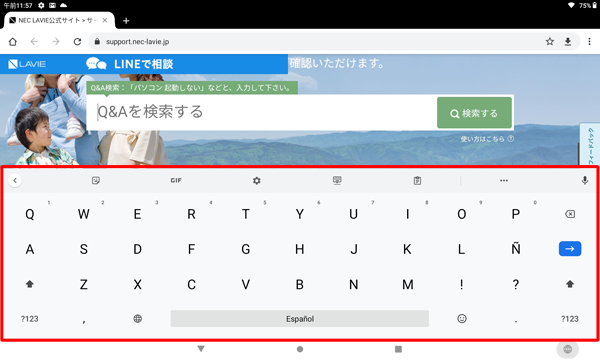This screenshot has width=600, height=360.
Task: Tap the blue enter arrow key
Action: point(570,249)
